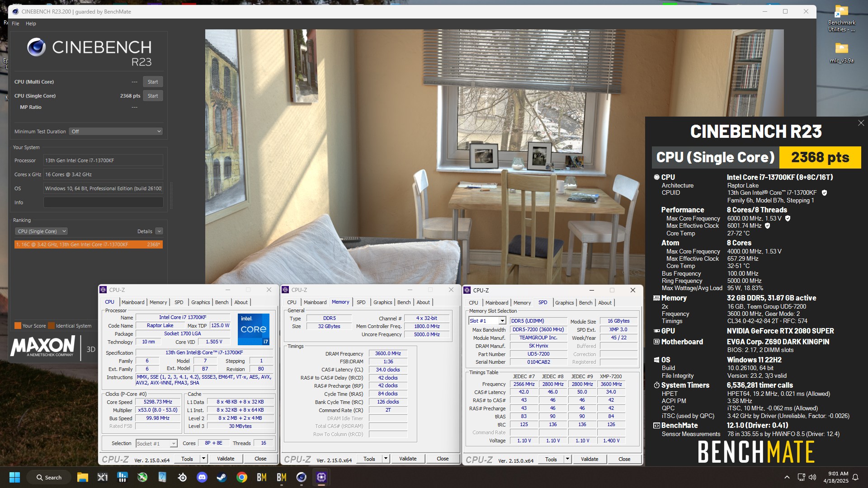868x488 pixels.
Task: Open the SteelSeries icon in taskbar
Action: coord(182,477)
